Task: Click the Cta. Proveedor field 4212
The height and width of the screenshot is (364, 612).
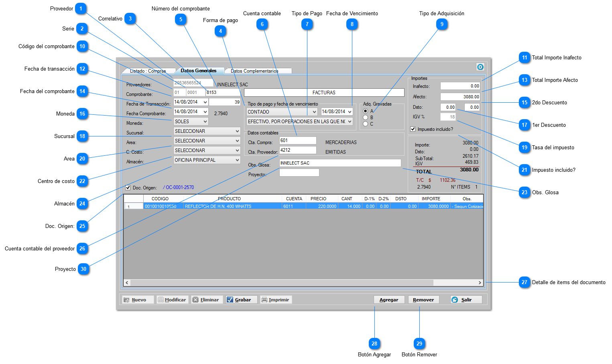Action: coord(298,150)
